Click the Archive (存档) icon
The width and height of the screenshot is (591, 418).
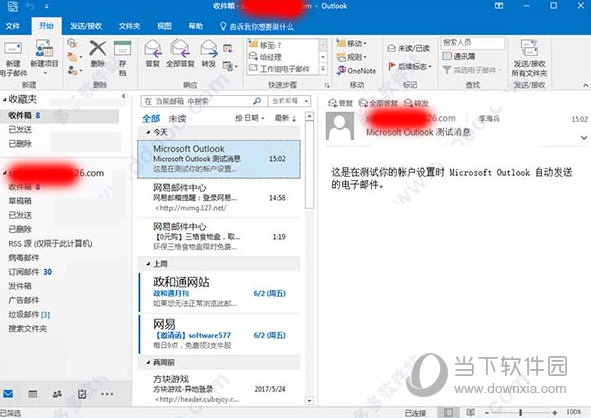tap(122, 49)
